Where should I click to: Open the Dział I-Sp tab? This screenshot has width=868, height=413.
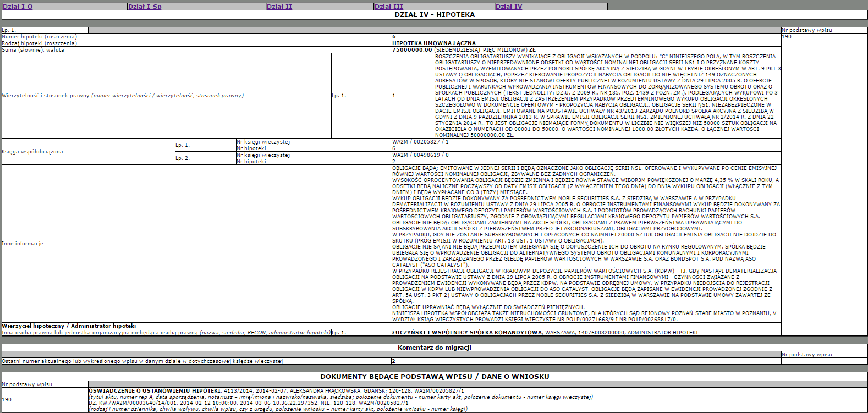(x=145, y=7)
